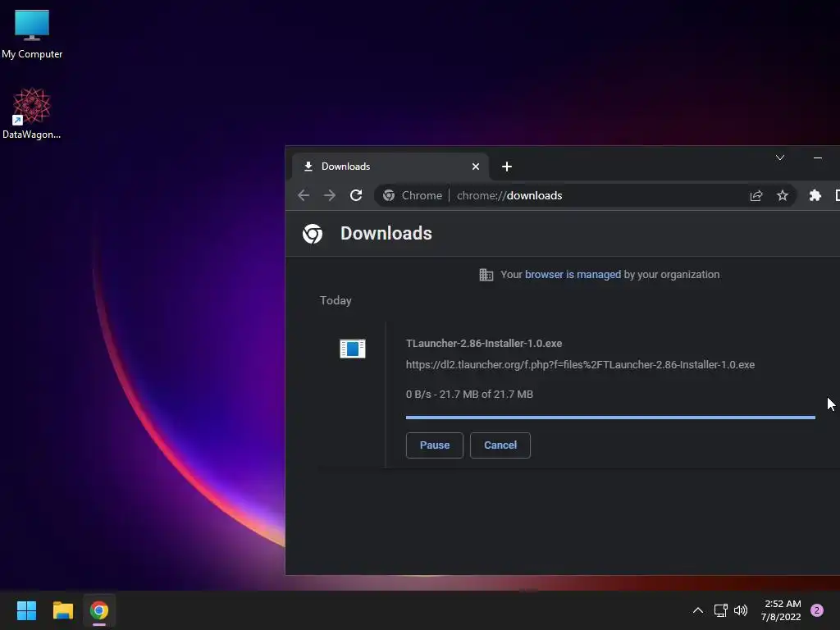Open the clock showing 2:52 AM

[x=781, y=610]
